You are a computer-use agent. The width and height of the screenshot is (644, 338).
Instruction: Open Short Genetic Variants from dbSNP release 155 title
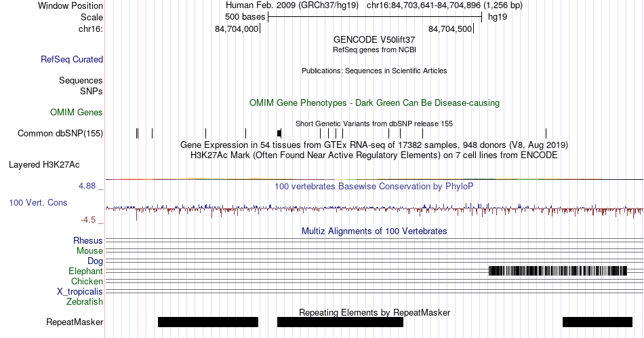374,124
